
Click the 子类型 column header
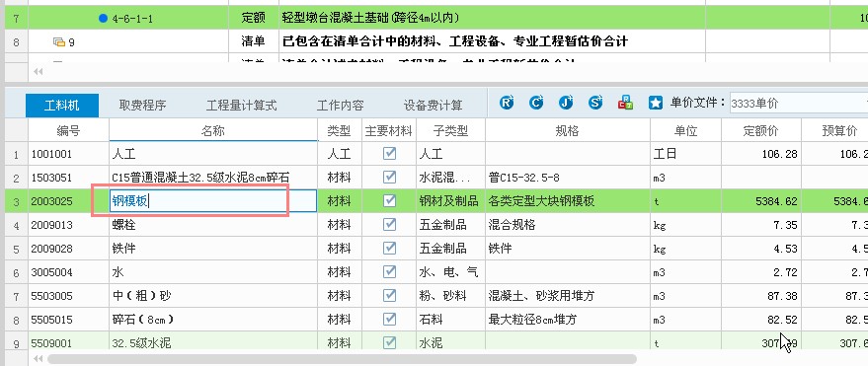click(450, 130)
